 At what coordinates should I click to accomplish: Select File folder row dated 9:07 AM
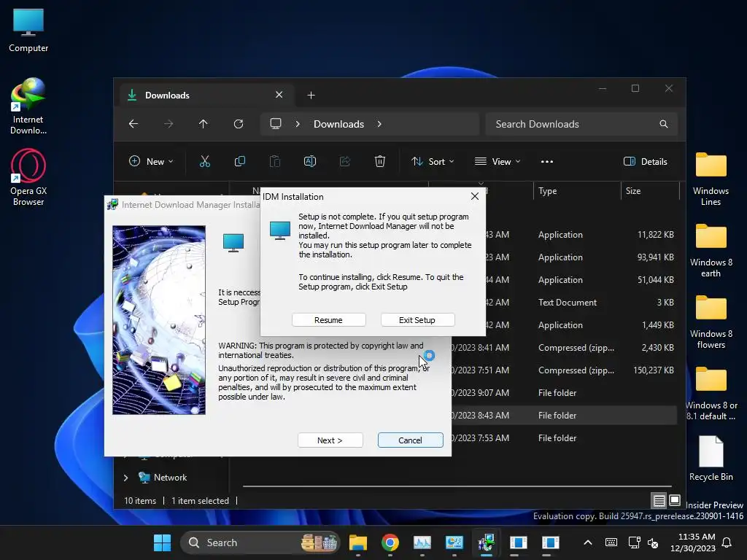click(x=564, y=393)
